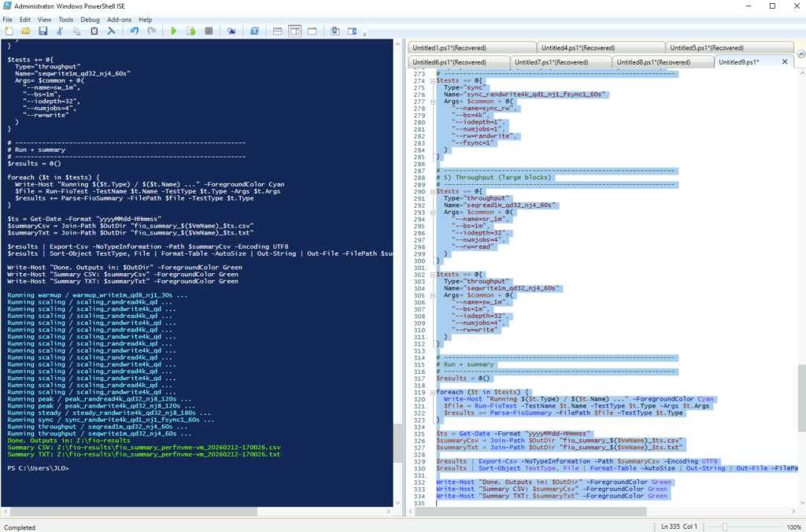Toggle Show Script Pane Right layout
This screenshot has width=806, height=532.
pyautogui.click(x=294, y=31)
